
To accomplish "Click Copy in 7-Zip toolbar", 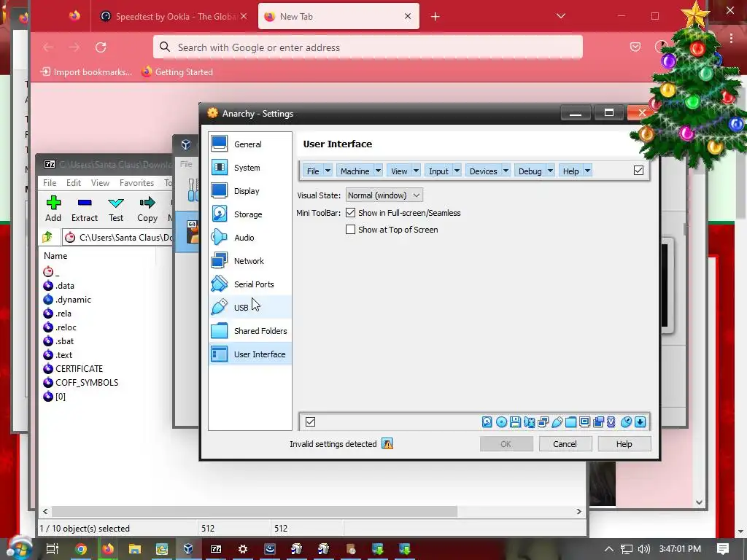I will [147, 209].
